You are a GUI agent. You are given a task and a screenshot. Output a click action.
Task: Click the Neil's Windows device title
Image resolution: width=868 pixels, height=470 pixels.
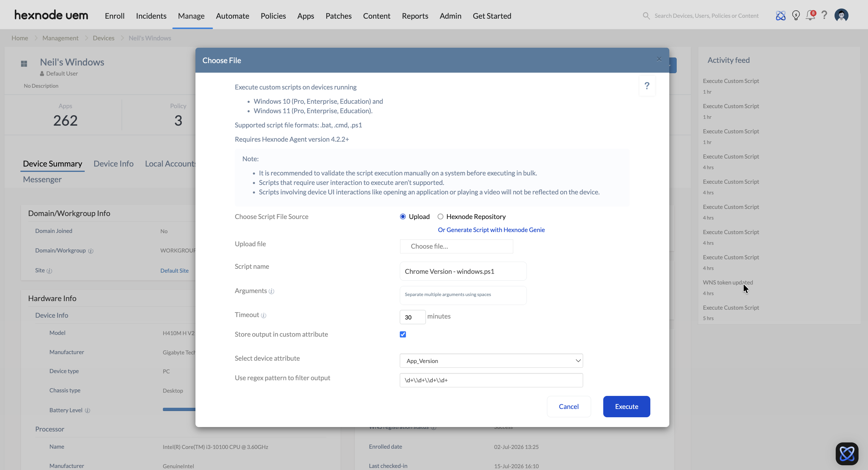[72, 62]
